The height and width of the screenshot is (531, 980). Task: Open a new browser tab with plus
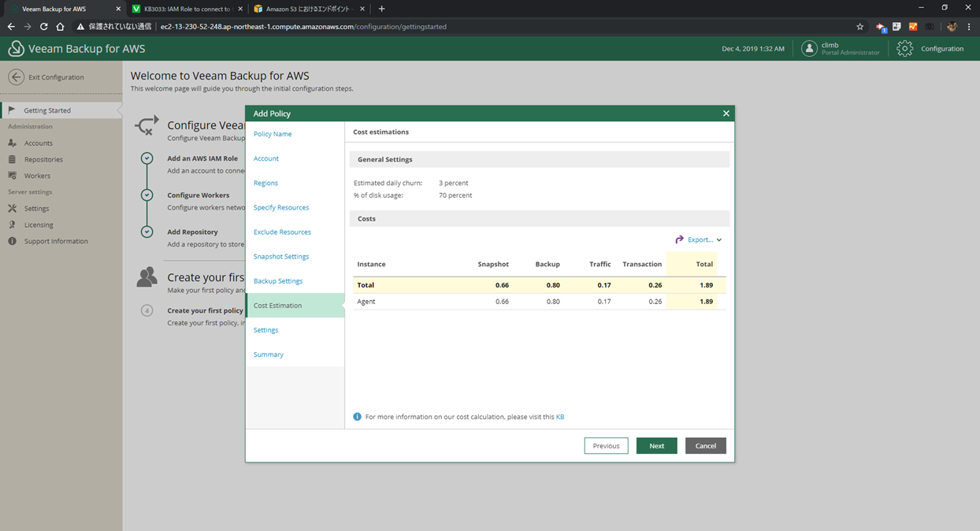[382, 9]
